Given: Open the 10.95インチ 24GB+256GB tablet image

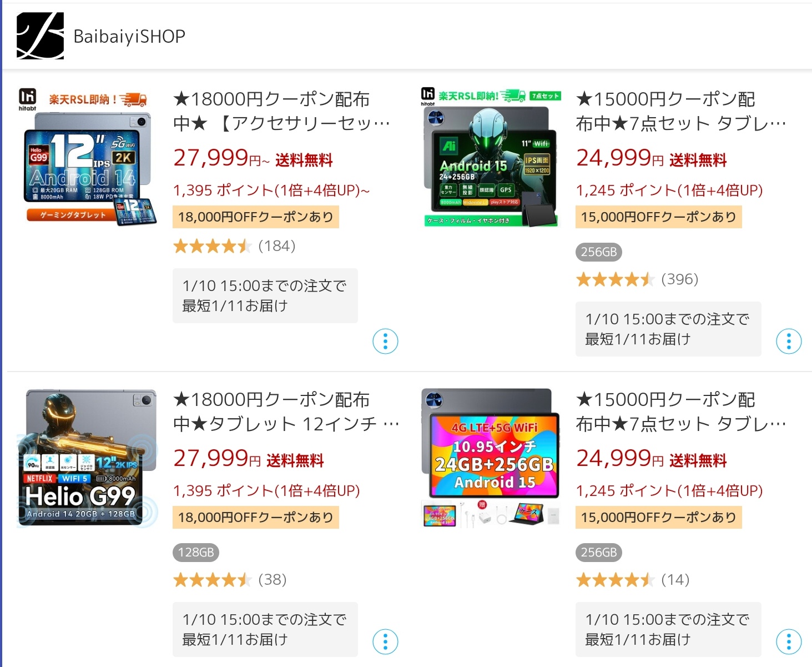Looking at the screenshot, I should (491, 458).
